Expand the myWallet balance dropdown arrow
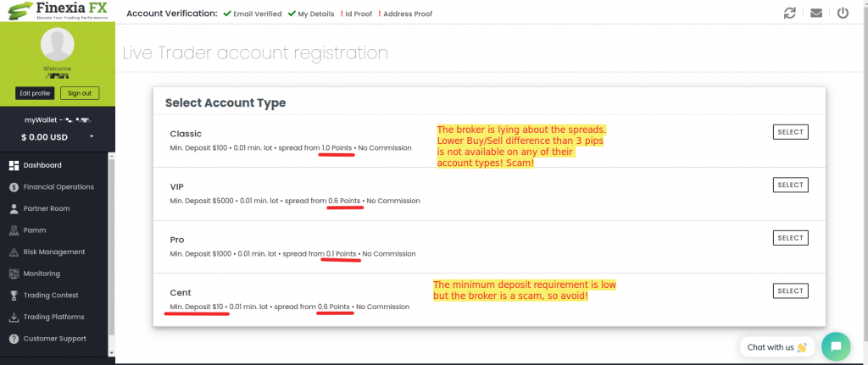Screen dimensions: 868x365 pos(92,136)
